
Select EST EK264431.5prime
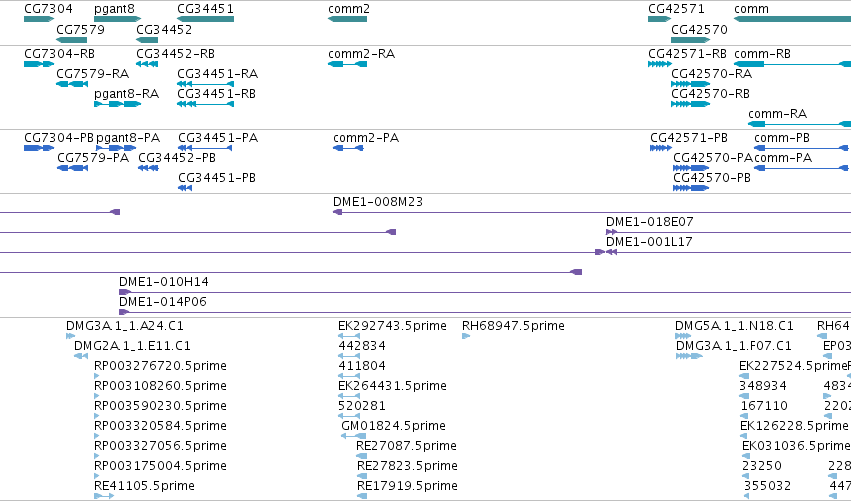[x=349, y=396]
